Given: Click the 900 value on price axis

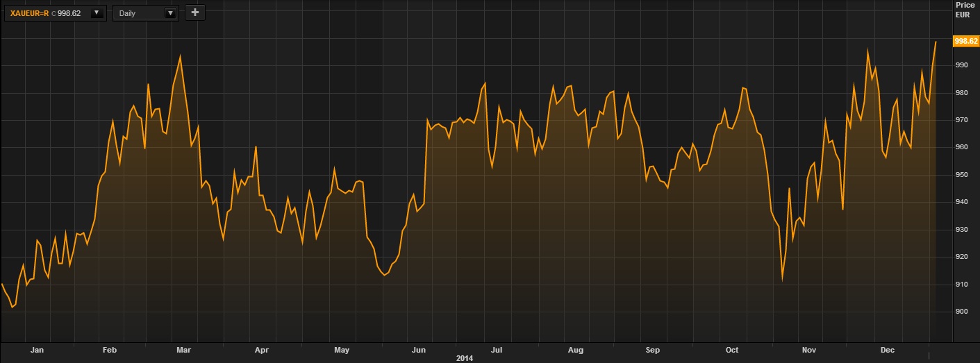Looking at the screenshot, I should (962, 312).
